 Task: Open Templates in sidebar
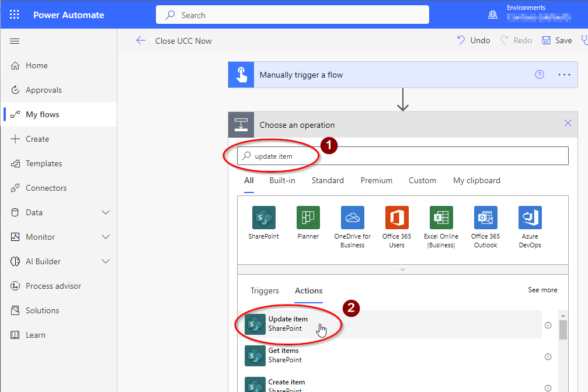59,163
